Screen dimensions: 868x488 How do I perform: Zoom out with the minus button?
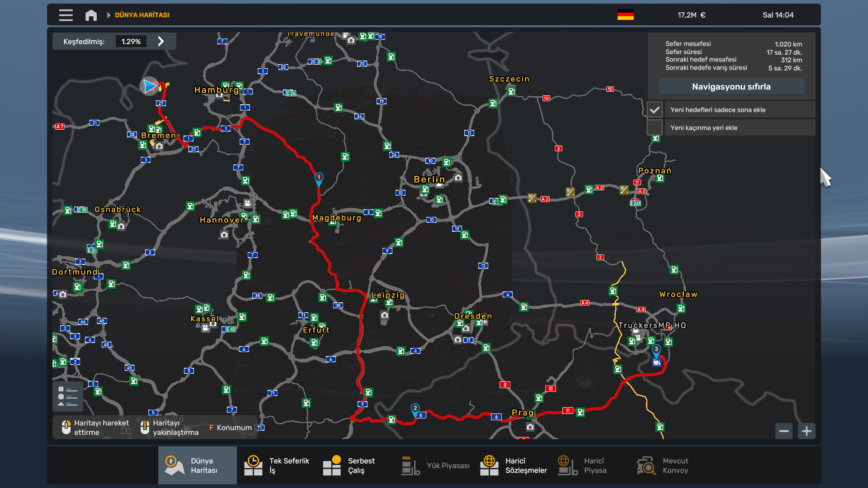tap(784, 431)
